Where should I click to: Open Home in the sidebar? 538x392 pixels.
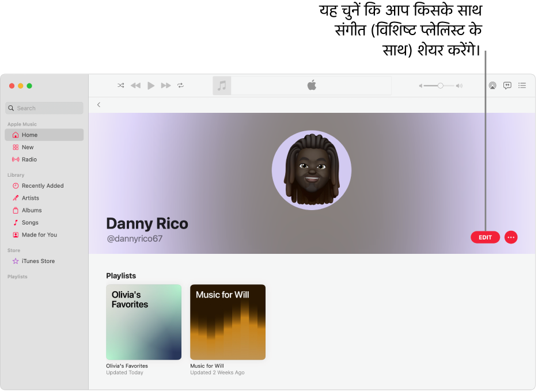[x=44, y=135]
